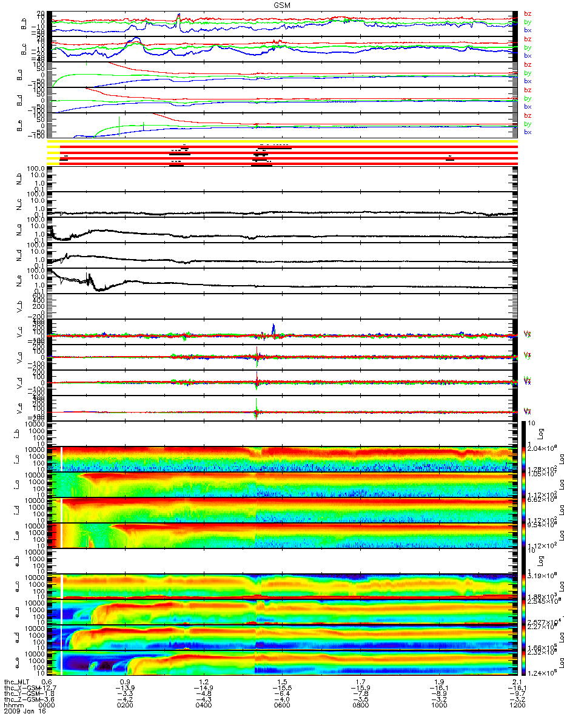Click the e_a electron spectrogram panel
The height and width of the screenshot is (728, 564).
point(282,612)
